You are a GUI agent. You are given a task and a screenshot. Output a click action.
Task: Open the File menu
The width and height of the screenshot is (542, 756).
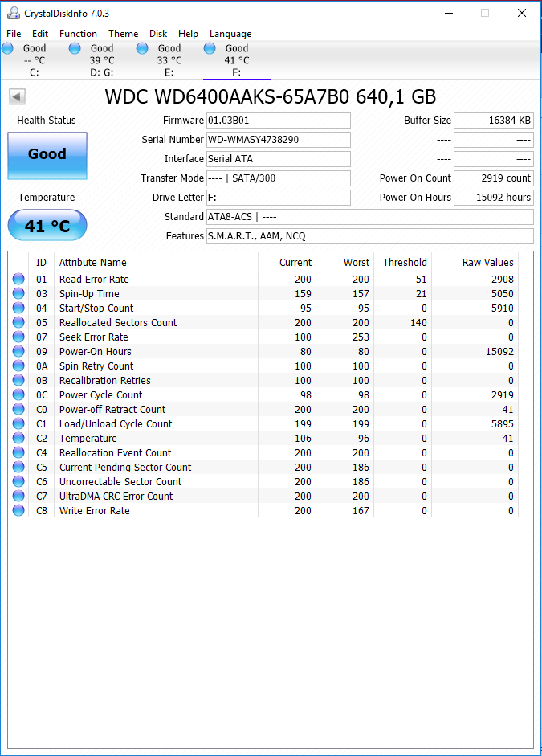(x=14, y=34)
